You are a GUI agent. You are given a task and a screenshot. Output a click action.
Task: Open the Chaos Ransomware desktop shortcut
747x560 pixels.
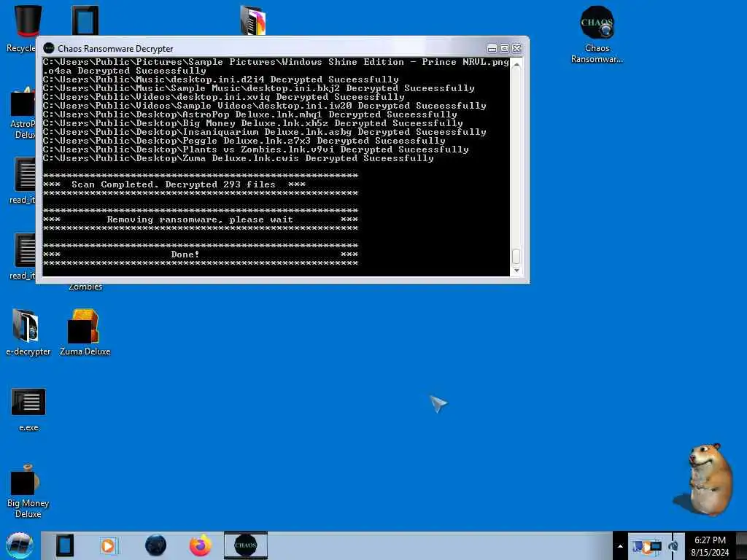pyautogui.click(x=597, y=34)
